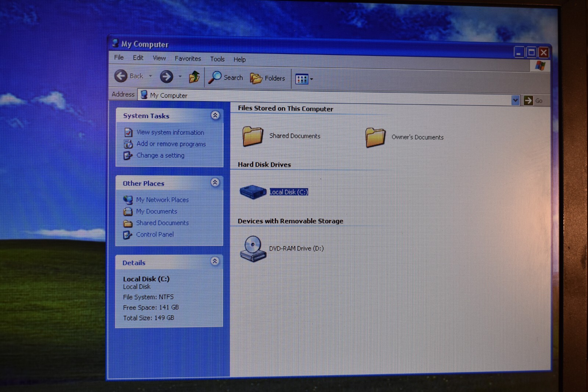The width and height of the screenshot is (588, 392).
Task: Collapse the Details panel
Action: point(215,261)
